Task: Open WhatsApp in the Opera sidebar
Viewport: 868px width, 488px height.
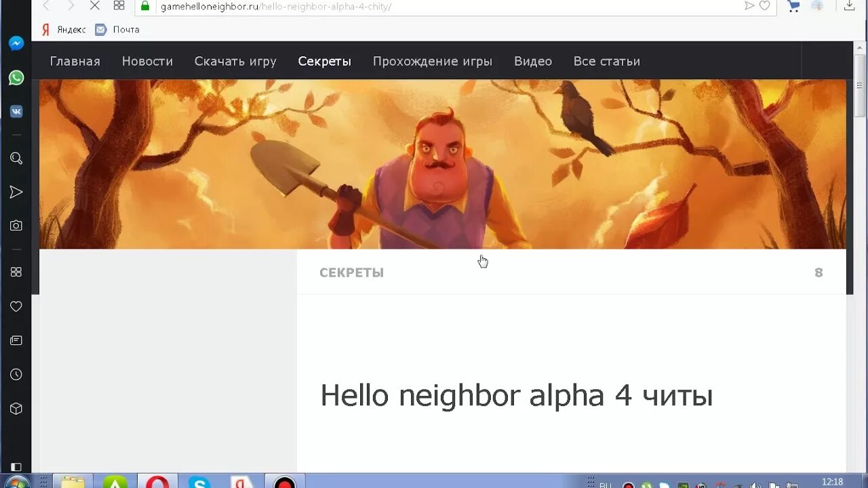Action: [x=16, y=78]
